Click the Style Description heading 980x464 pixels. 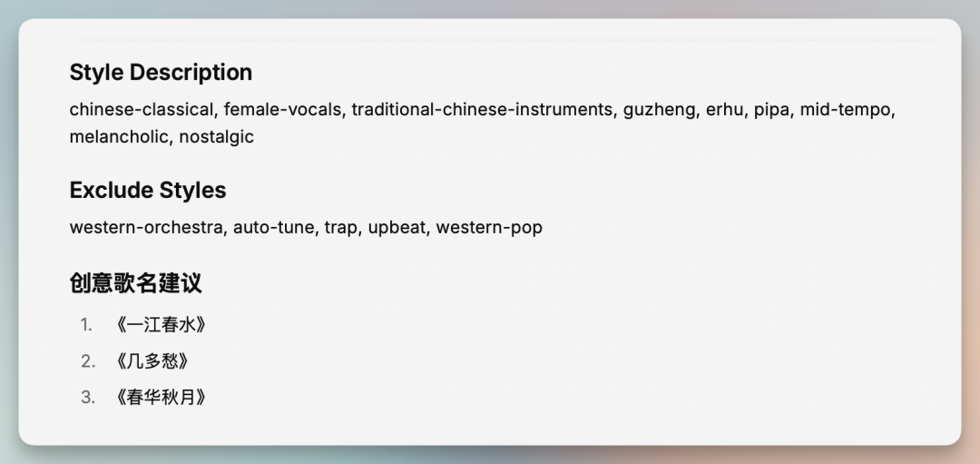[161, 73]
